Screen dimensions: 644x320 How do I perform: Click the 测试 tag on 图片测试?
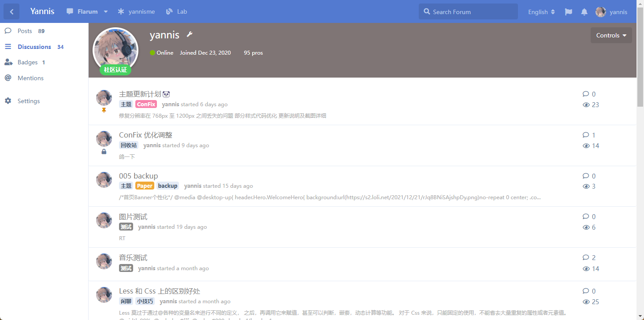pyautogui.click(x=126, y=227)
